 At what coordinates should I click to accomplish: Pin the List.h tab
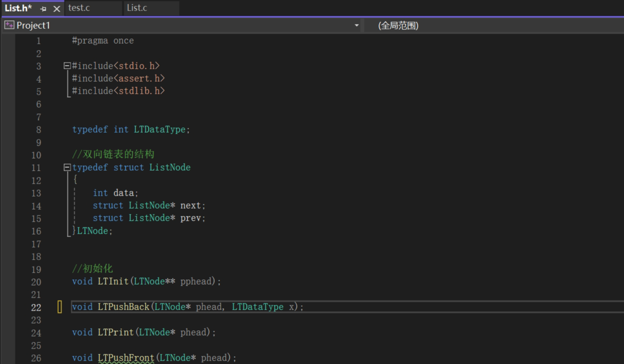[x=43, y=9]
